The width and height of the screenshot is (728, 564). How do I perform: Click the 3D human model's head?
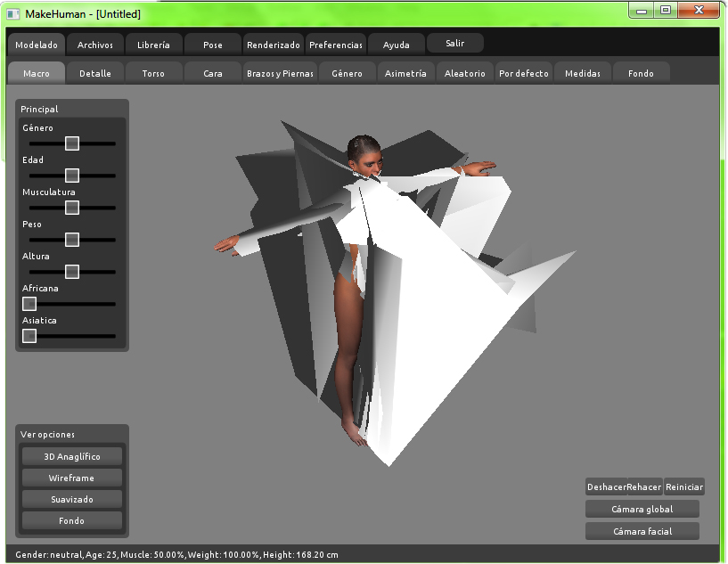pyautogui.click(x=365, y=156)
